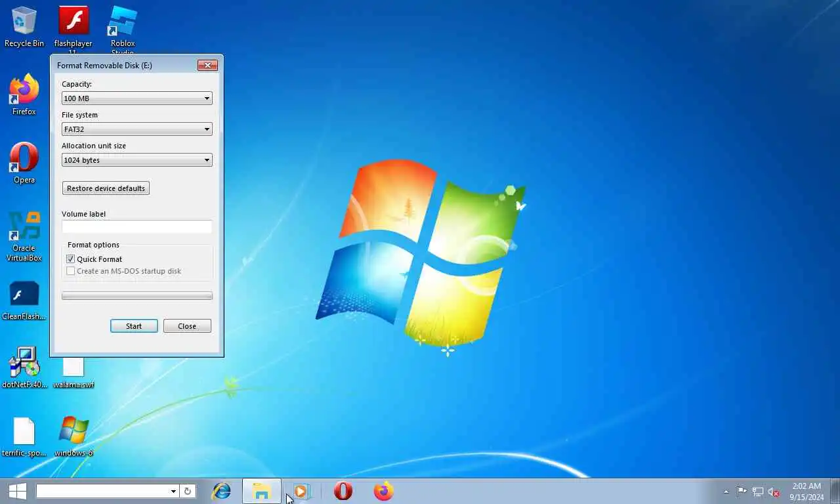This screenshot has height=504, width=840.
Task: Click the Volume label input field
Action: click(136, 226)
